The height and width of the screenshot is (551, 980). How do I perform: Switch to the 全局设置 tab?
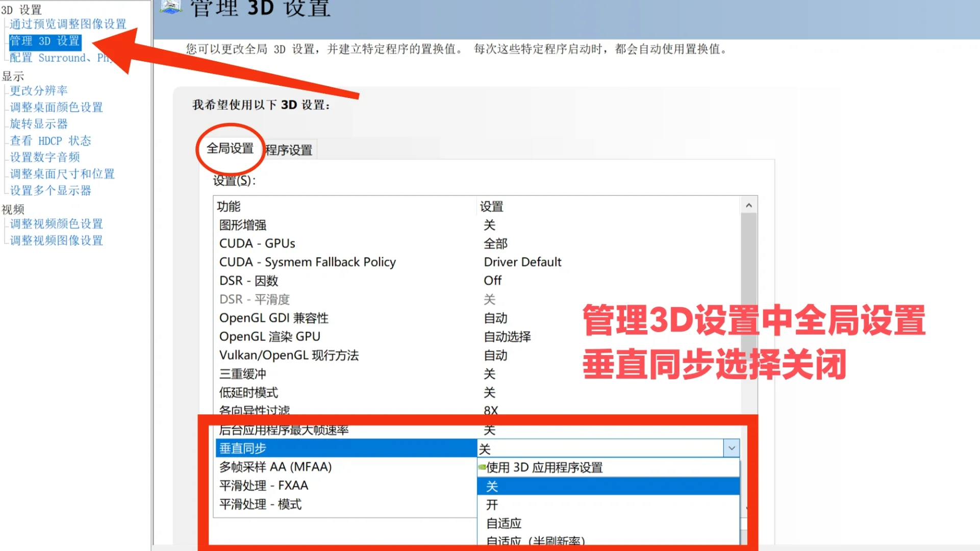(x=230, y=148)
